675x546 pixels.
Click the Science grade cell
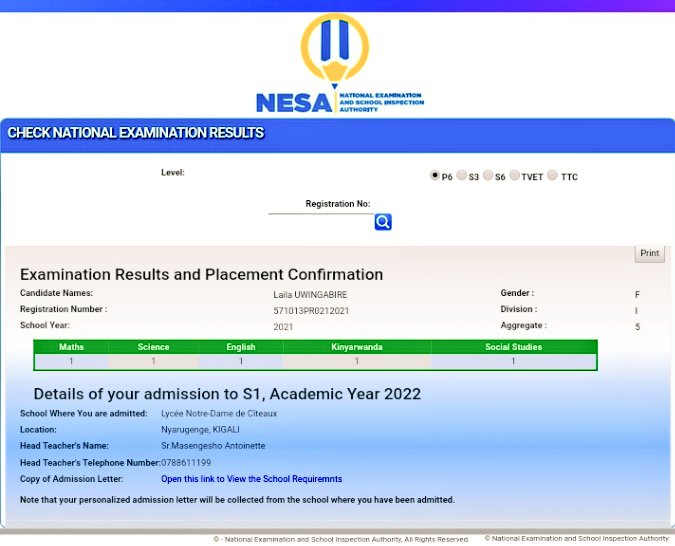pos(153,361)
